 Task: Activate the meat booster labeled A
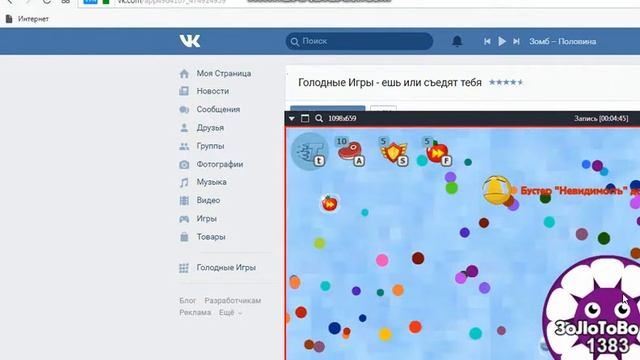[350, 151]
